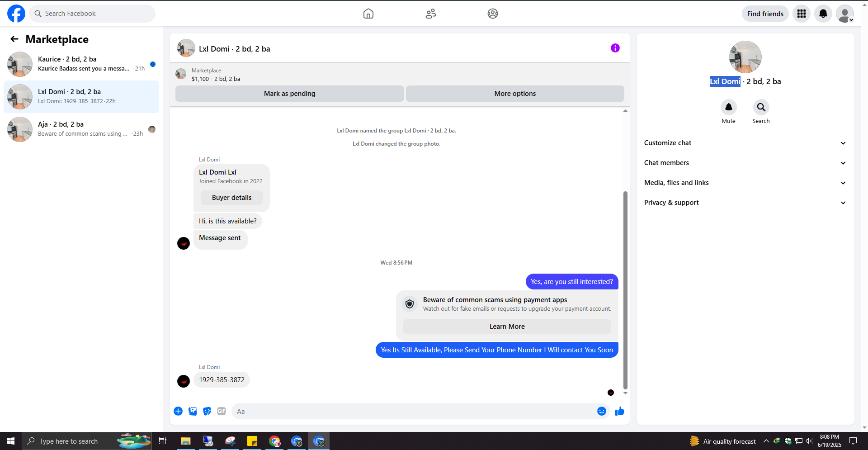
Task: Click the Lxl Domi sender avatar beside phone number
Action: tap(184, 381)
